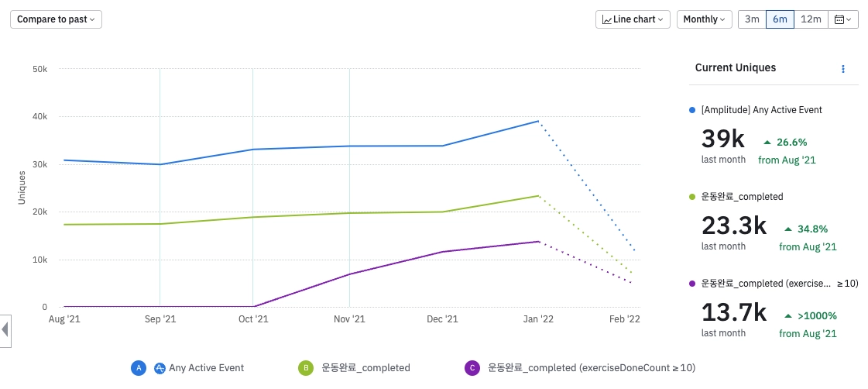This screenshot has height=389, width=868.
Task: Click the purple dot next to 운동완료_completed (exercise…
Action: coord(692,284)
